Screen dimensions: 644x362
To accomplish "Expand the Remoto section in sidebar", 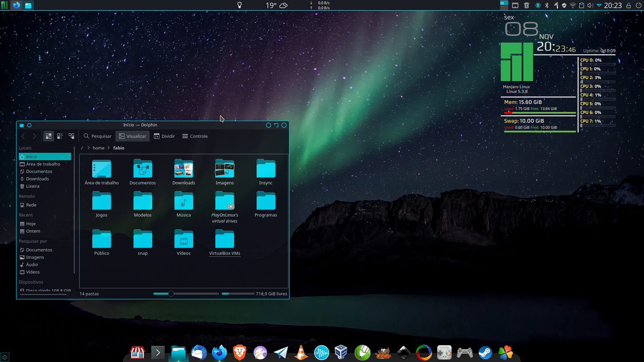I will (x=26, y=196).
